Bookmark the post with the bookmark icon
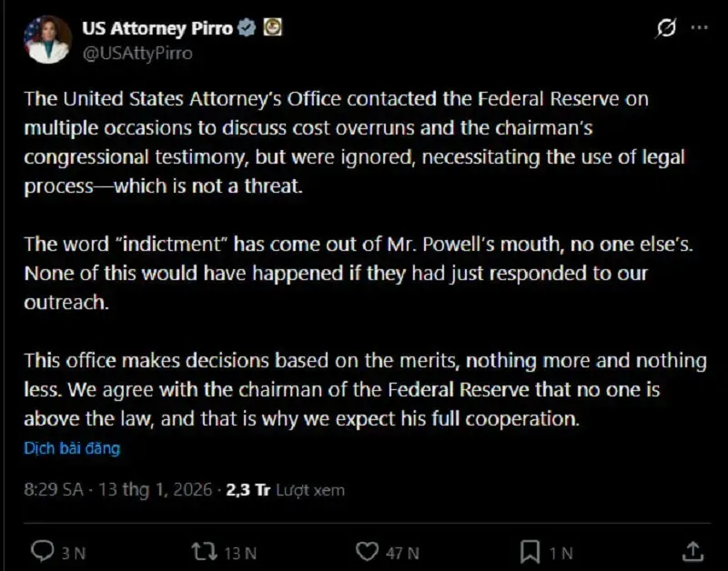728x571 pixels. click(x=531, y=551)
